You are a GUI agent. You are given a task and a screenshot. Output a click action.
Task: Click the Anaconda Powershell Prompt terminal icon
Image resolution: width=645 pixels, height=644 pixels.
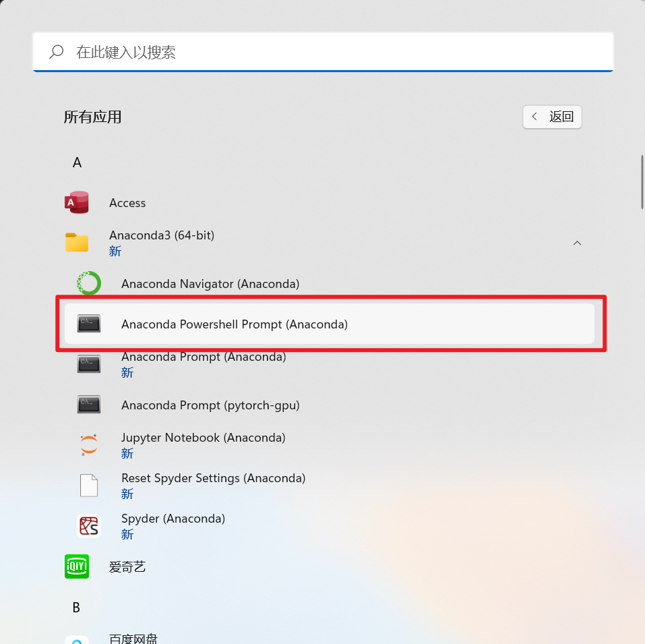coord(89,324)
